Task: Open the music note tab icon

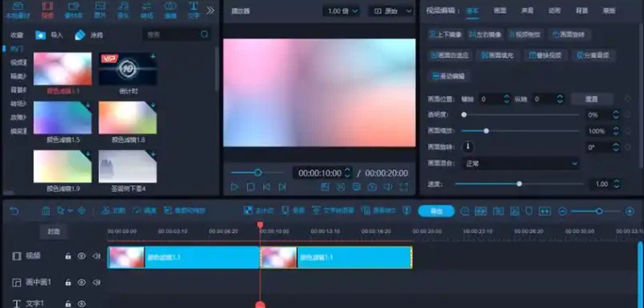Action: coord(124,6)
